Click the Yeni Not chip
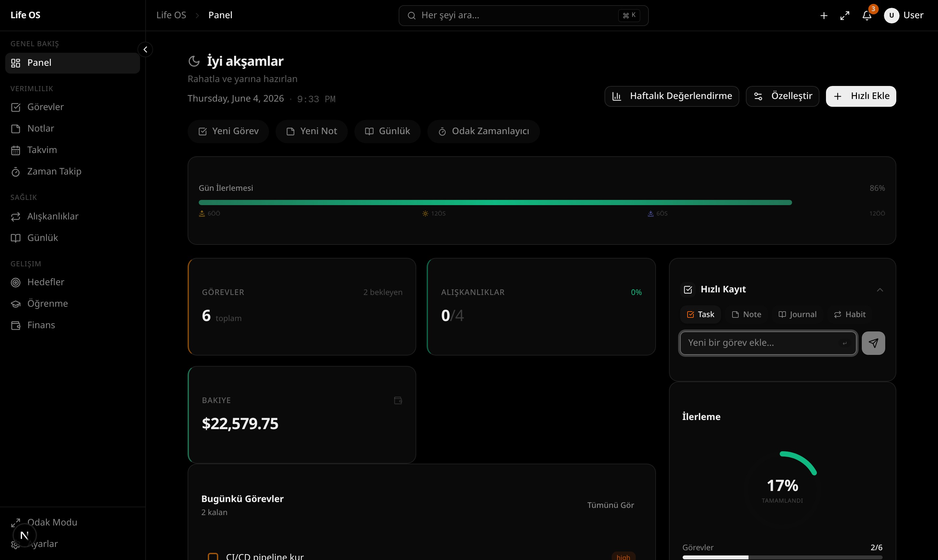Viewport: 938px width, 560px height. pos(311,131)
